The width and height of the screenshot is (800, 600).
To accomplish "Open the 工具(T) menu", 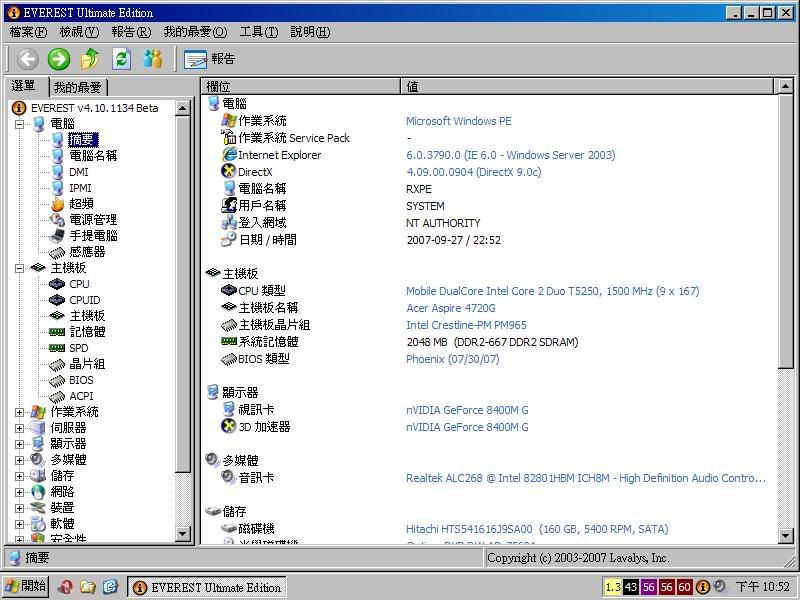I will point(259,32).
